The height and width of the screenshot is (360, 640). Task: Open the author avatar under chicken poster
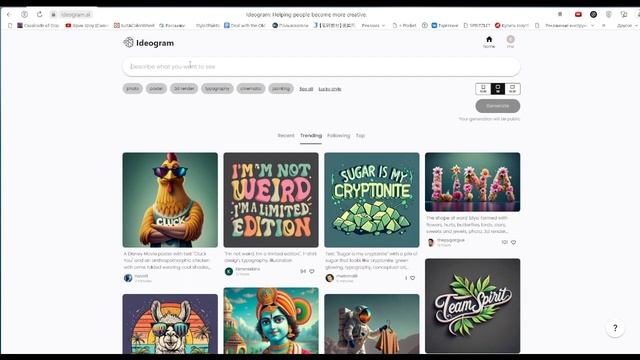[128, 278]
